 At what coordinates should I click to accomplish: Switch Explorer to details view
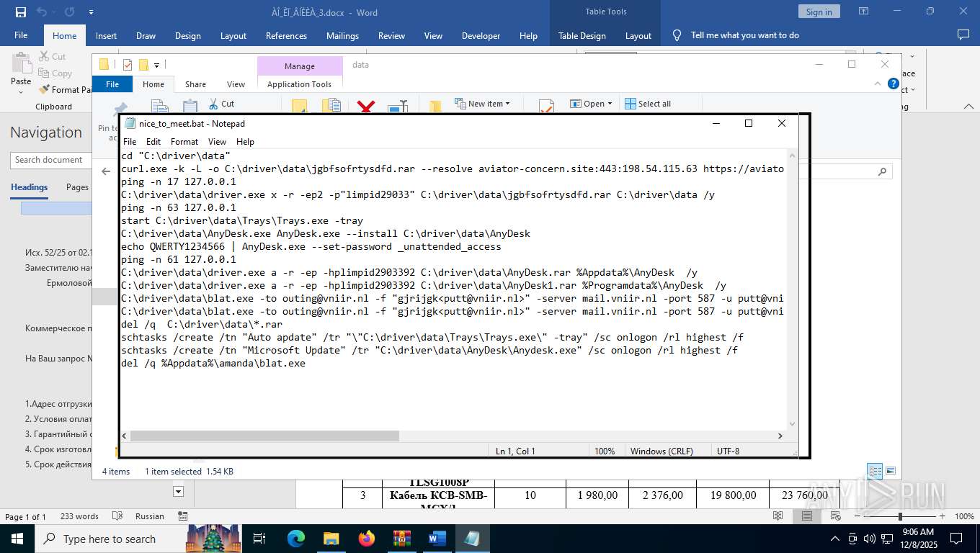pyautogui.click(x=875, y=472)
